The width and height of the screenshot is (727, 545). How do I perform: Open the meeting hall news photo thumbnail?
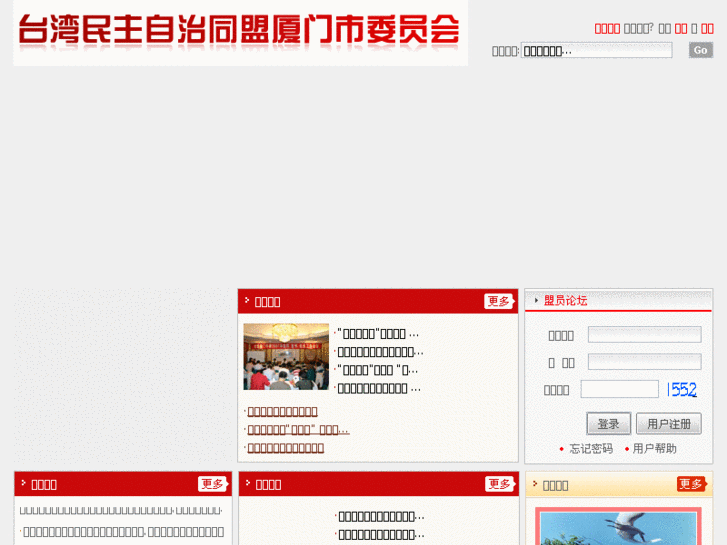(x=286, y=356)
